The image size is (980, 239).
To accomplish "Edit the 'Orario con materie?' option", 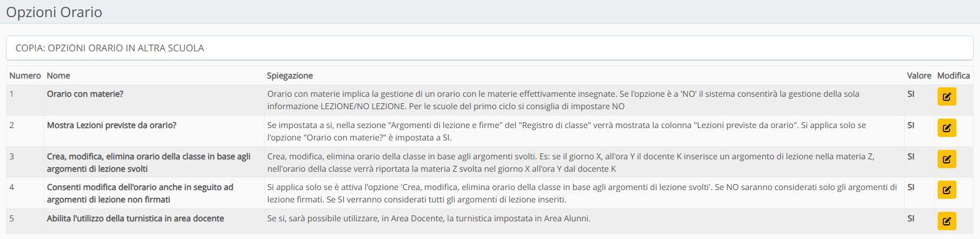I will [x=946, y=97].
